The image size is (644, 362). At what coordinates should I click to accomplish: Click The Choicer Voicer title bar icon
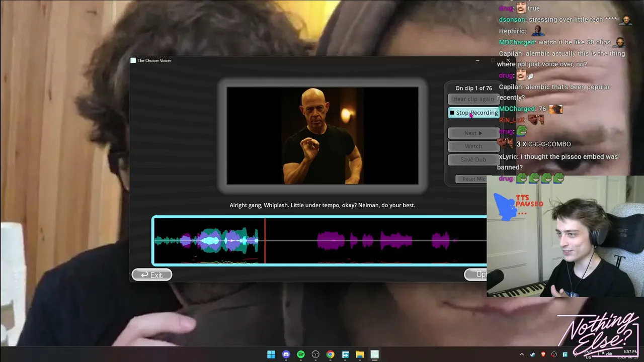pyautogui.click(x=133, y=60)
